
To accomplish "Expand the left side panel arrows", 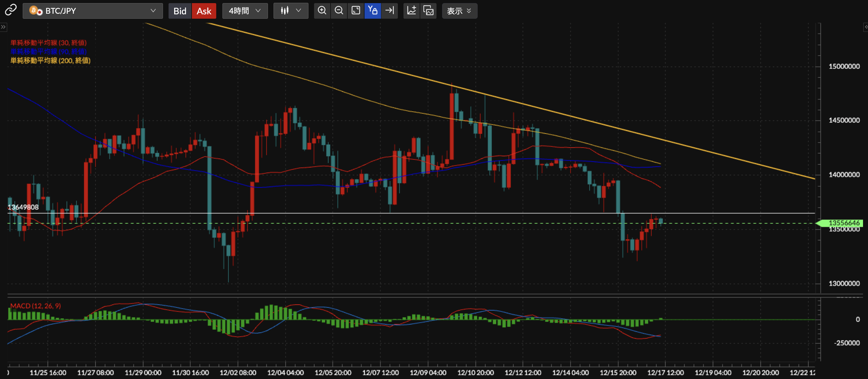I will tap(3, 27).
